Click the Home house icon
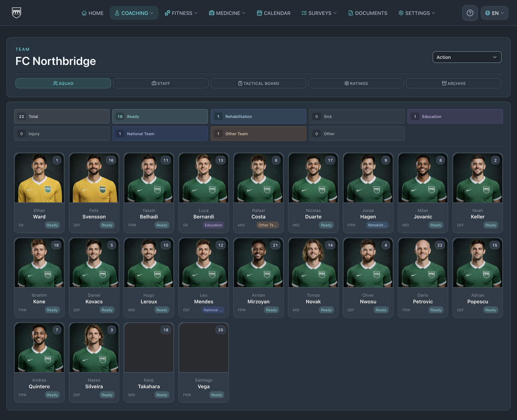This screenshot has width=517, height=420. pyautogui.click(x=84, y=13)
